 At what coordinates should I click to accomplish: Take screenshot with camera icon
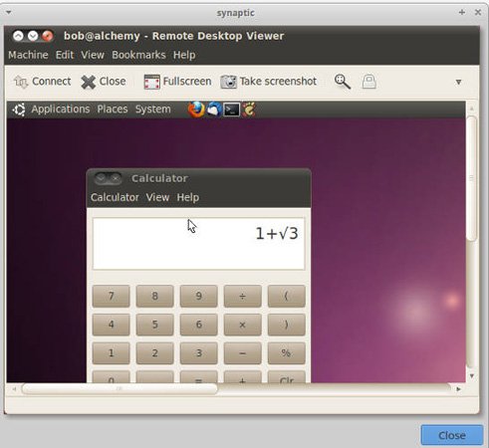click(x=229, y=82)
